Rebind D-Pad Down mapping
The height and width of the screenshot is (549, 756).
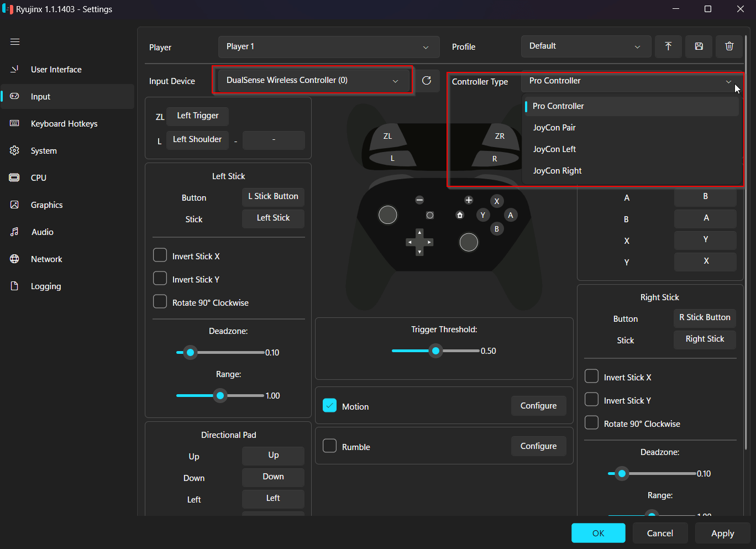pyautogui.click(x=273, y=477)
